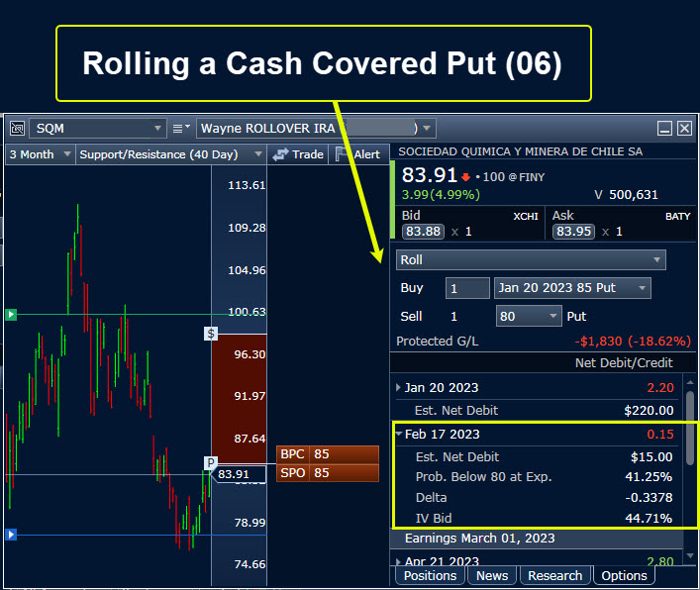
Task: Switch to the Positions tab
Action: tap(430, 575)
